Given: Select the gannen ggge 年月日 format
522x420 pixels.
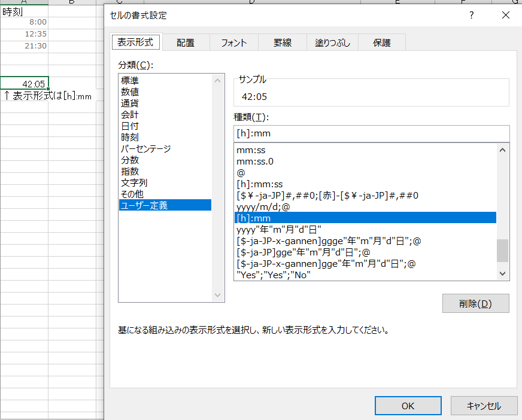Looking at the screenshot, I should pos(365,241).
